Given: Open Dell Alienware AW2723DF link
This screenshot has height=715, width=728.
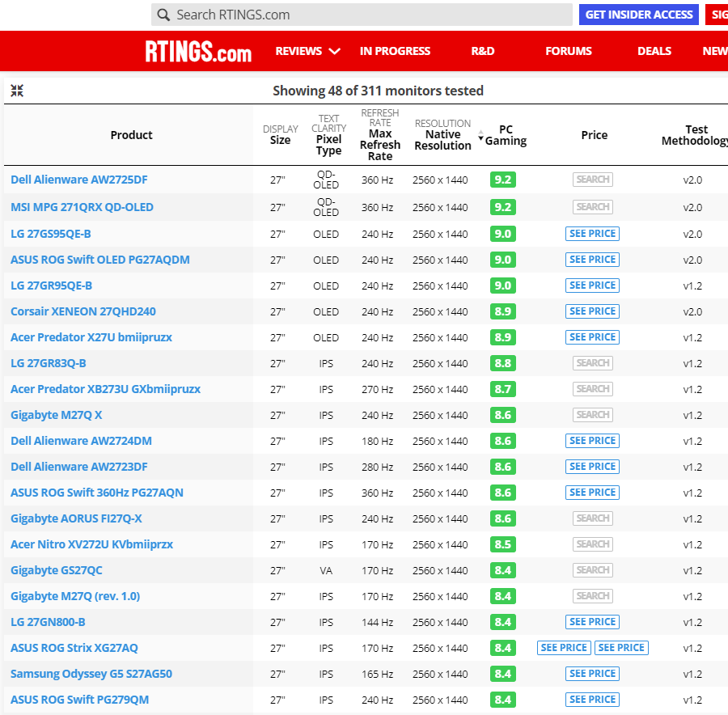Looking at the screenshot, I should point(79,467).
